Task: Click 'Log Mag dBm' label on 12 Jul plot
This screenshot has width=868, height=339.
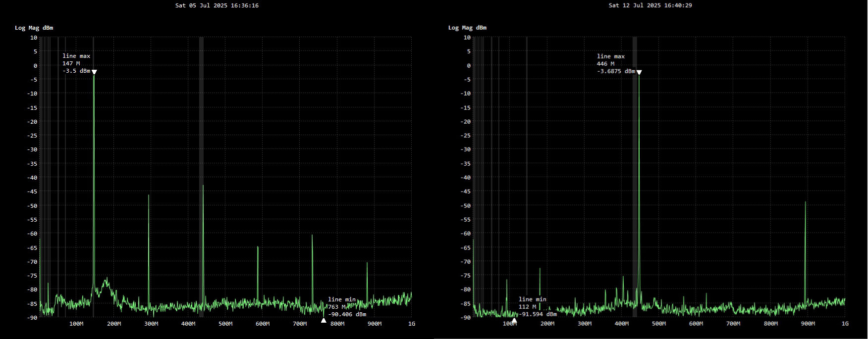Action: pos(467,28)
